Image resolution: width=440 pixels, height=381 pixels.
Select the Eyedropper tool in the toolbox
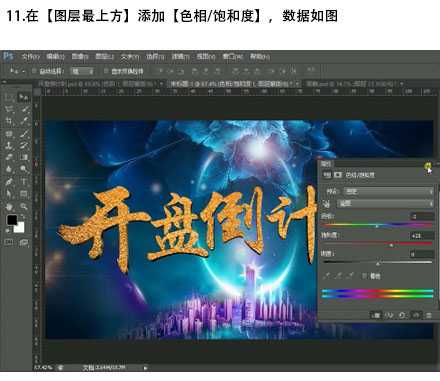24,121
